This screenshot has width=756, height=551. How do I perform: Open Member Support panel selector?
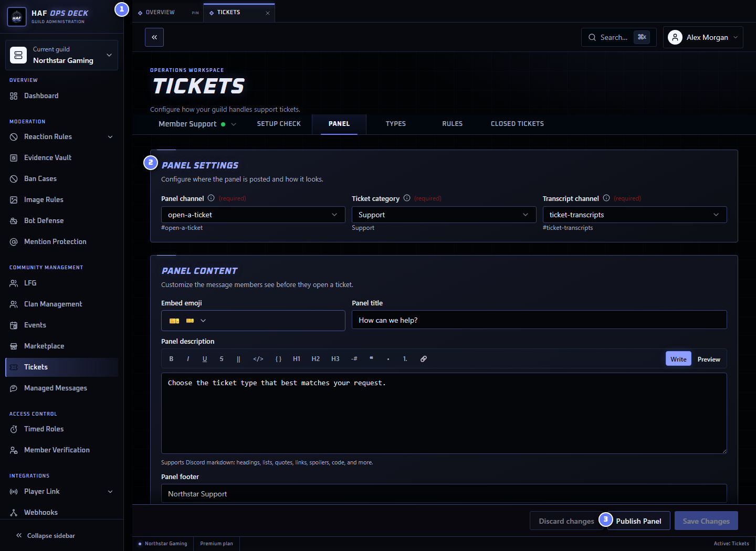197,124
